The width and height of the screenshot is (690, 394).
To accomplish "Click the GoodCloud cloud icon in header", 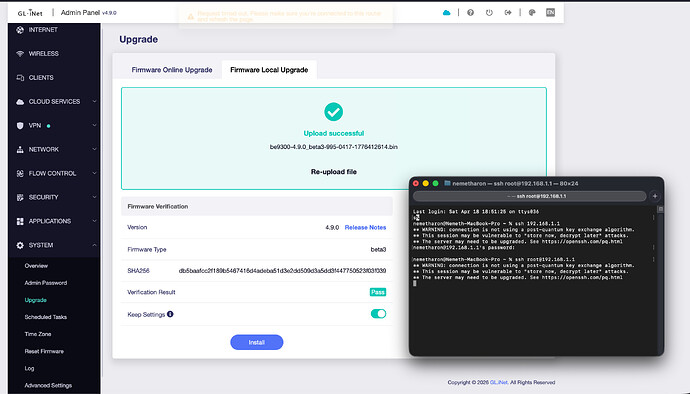I will coord(446,13).
